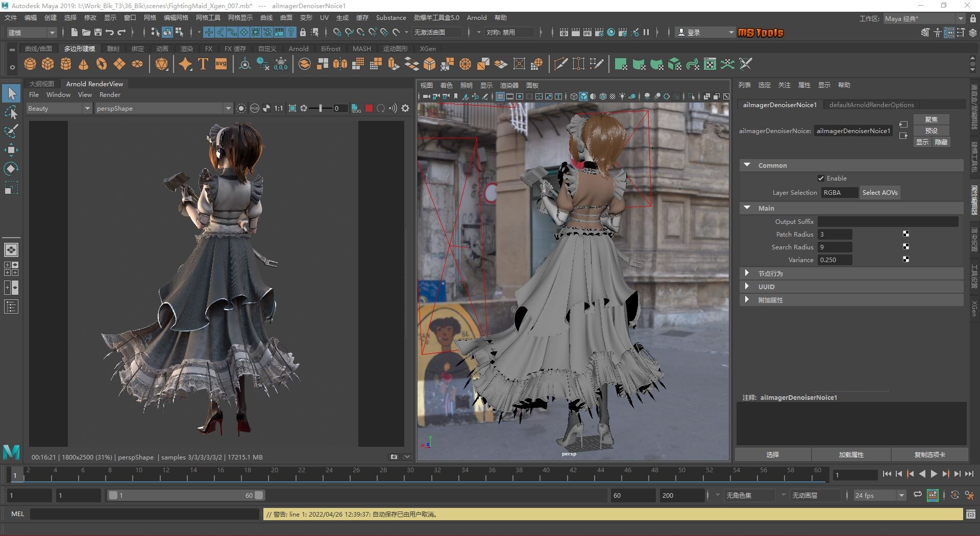Collapse the Main section

pos(747,208)
